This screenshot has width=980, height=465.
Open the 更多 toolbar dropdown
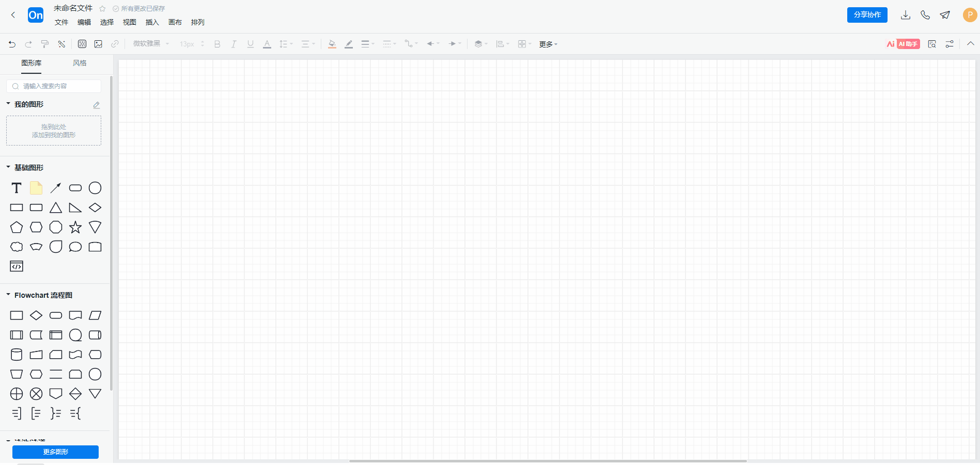coord(548,44)
